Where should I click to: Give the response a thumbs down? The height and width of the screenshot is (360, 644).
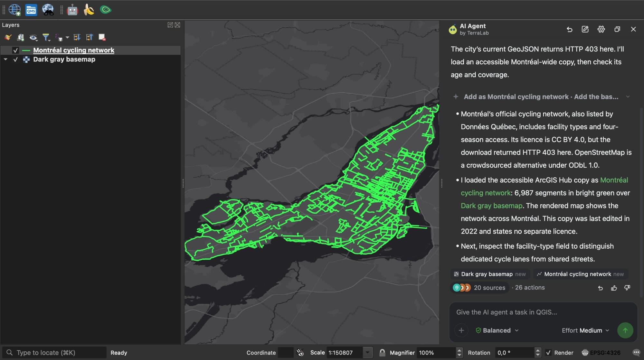click(627, 288)
